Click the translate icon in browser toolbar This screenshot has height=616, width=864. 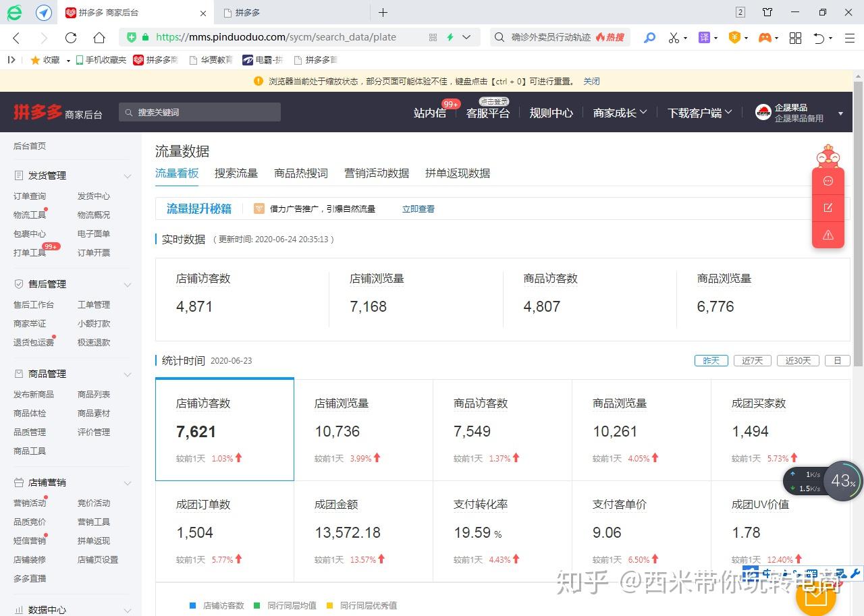pyautogui.click(x=704, y=38)
